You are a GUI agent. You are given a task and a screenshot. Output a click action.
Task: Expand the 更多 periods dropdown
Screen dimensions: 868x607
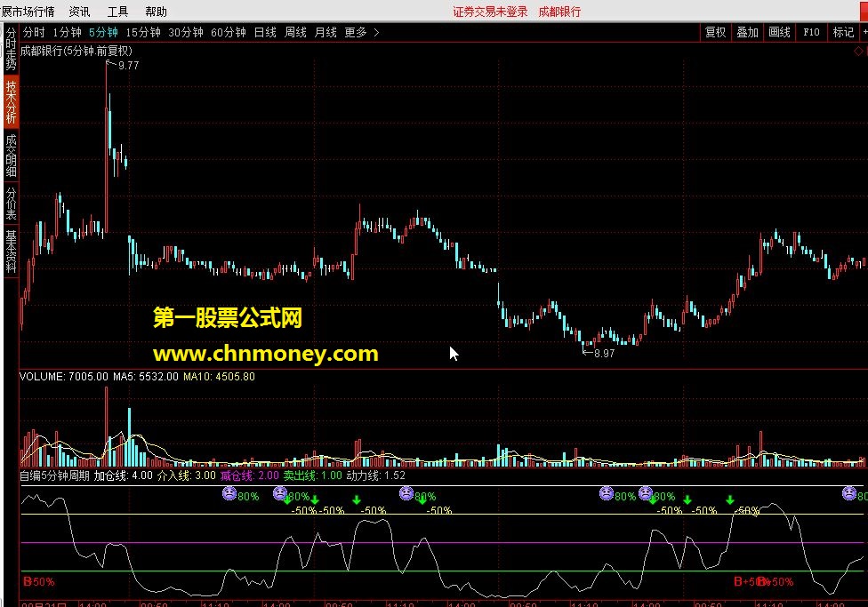[x=361, y=33]
